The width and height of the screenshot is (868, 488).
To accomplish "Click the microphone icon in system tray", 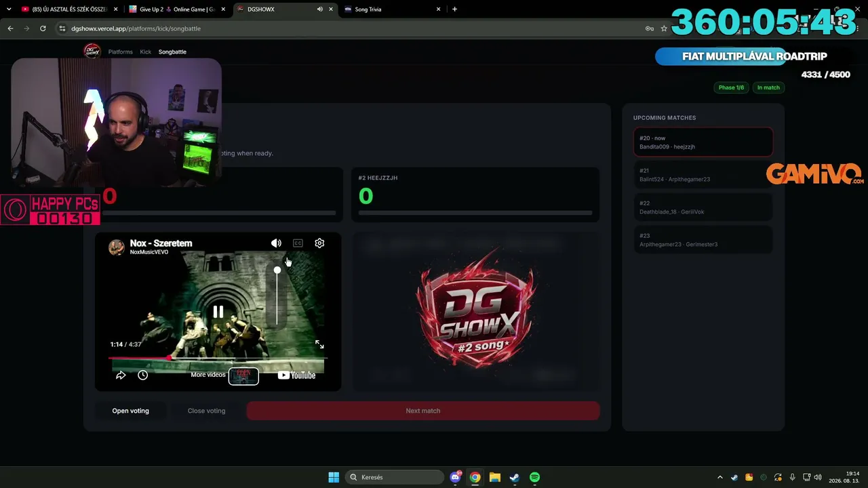I will [x=792, y=477].
